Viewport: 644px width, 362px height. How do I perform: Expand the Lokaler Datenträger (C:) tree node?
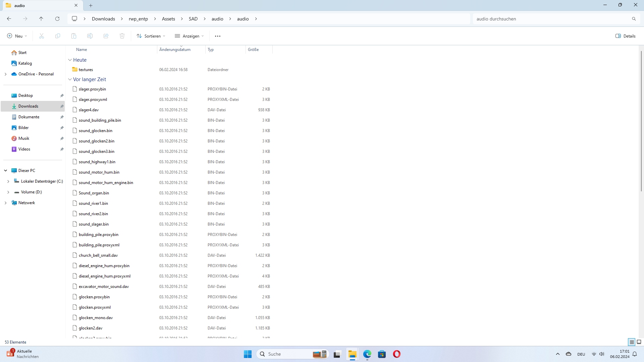coord(8,181)
